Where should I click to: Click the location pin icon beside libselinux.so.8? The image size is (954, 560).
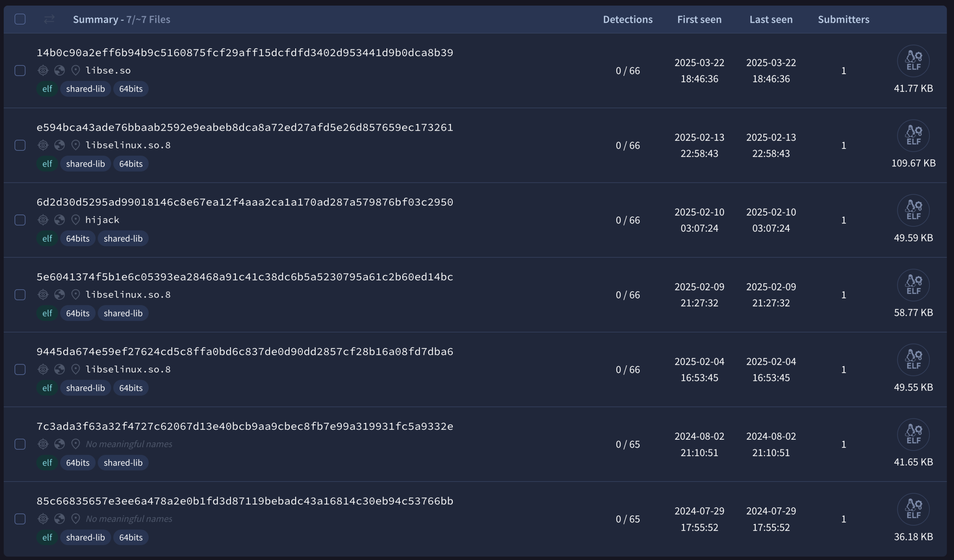pyautogui.click(x=76, y=145)
